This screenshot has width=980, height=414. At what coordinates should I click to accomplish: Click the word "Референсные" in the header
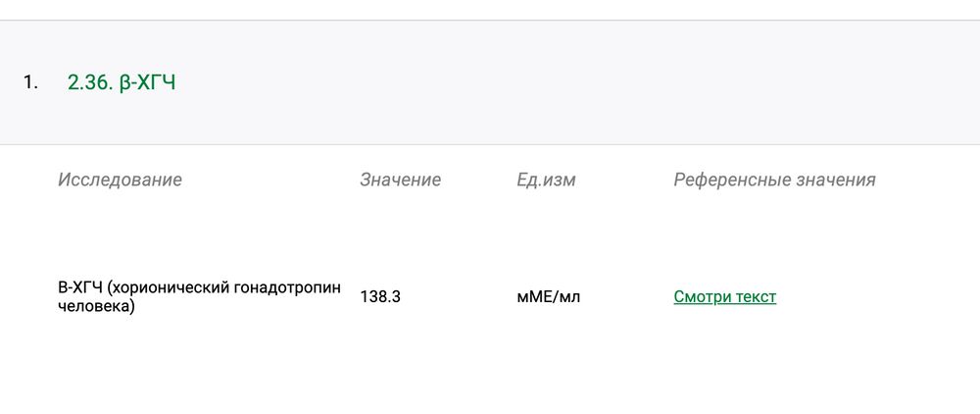tap(731, 180)
